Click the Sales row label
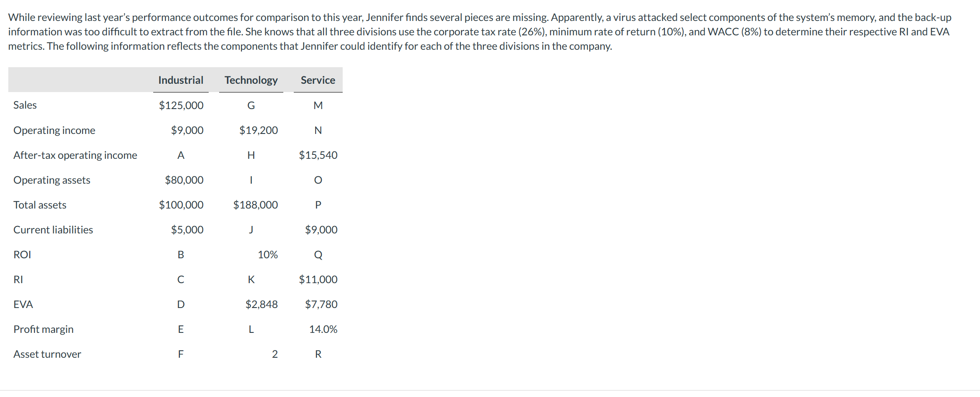This screenshot has width=980, height=397. click(x=25, y=105)
